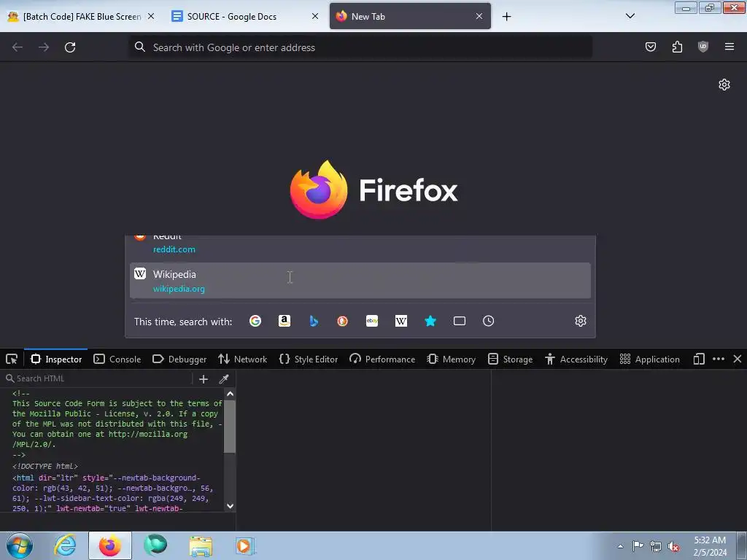Viewport: 747px width, 560px height.
Task: Click the reddit.com suggestion link
Action: 174,249
